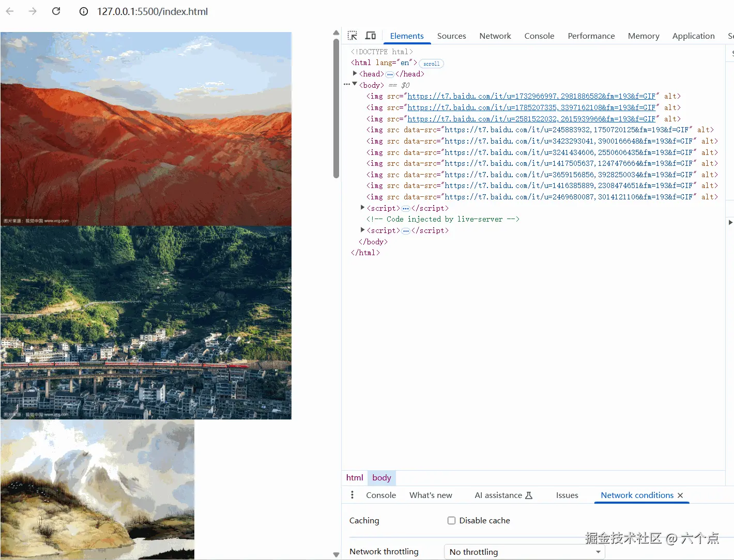Select the closing </html> tag line
Image resolution: width=734 pixels, height=560 pixels.
[x=365, y=253]
